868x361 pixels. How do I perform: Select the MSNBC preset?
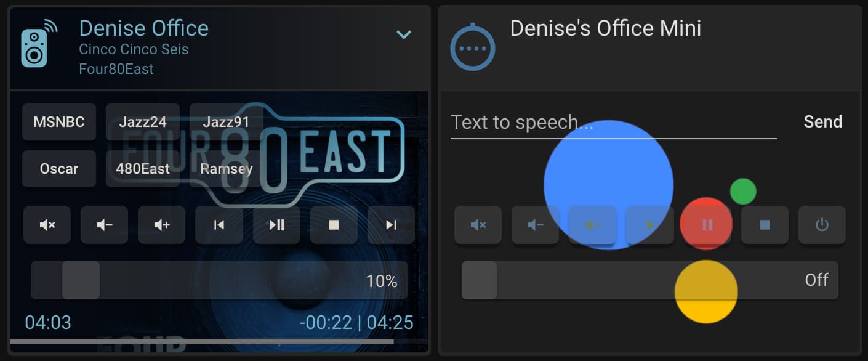coord(59,122)
